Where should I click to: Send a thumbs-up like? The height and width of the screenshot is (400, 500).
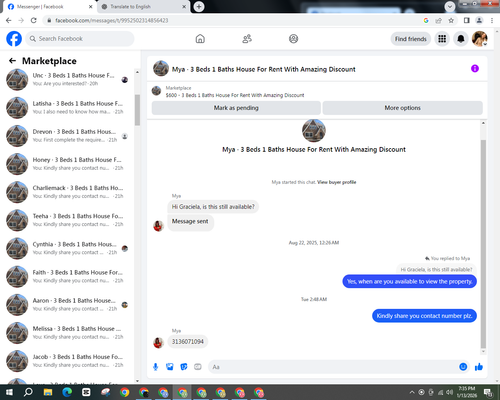[x=479, y=367]
